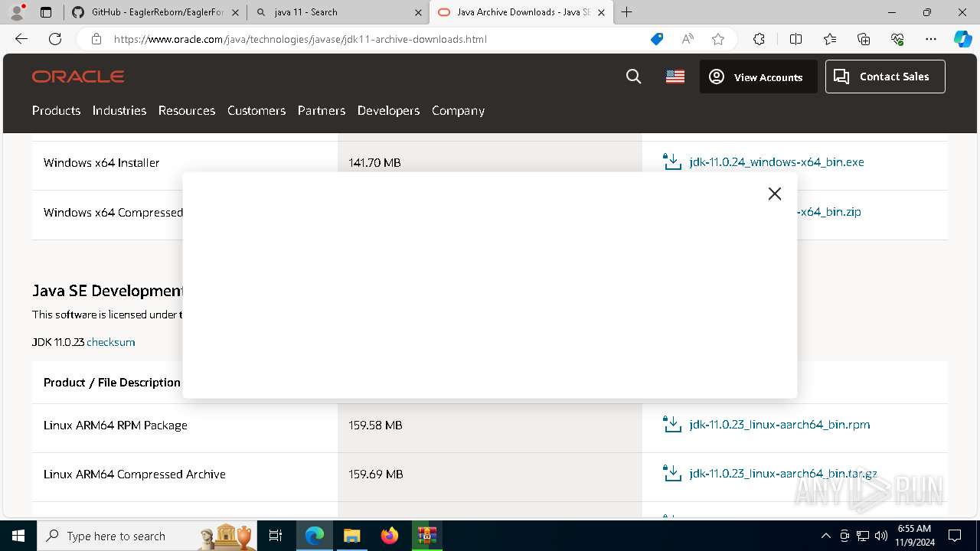
Task: Open WinRAR from taskbar
Action: tap(426, 536)
